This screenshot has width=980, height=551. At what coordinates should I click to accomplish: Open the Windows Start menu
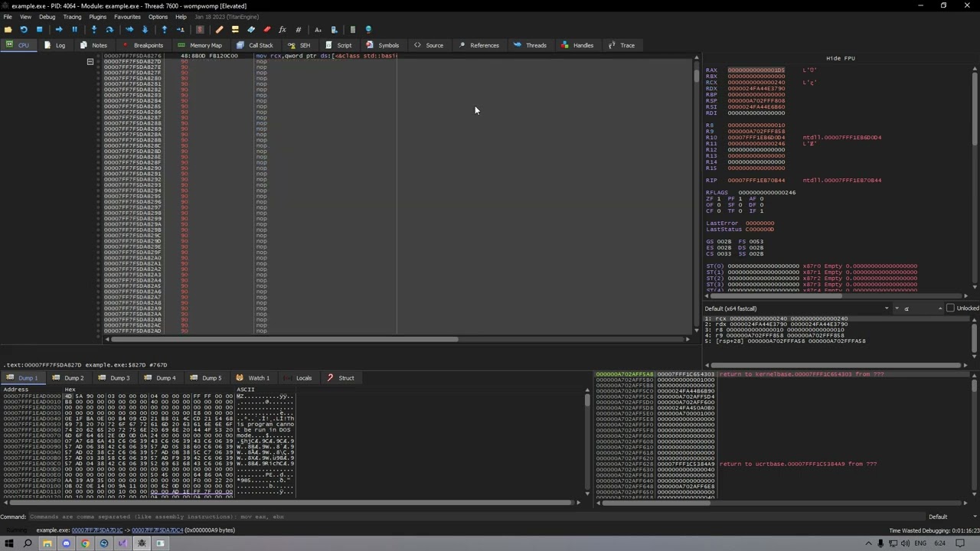pyautogui.click(x=9, y=543)
